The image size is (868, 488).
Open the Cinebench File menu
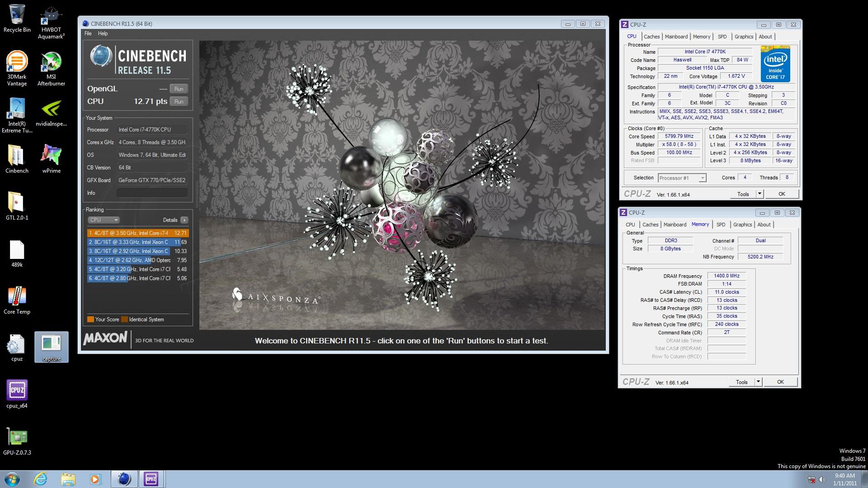(88, 33)
